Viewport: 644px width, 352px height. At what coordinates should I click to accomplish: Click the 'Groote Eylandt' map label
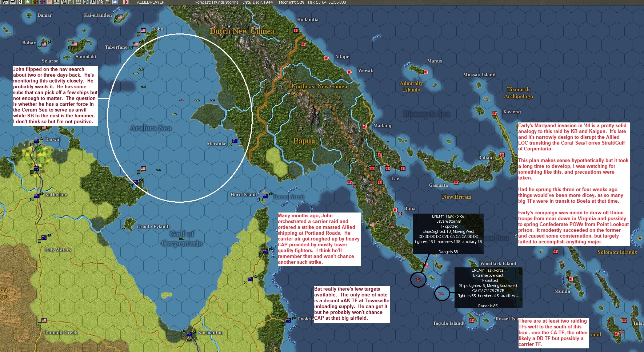(x=153, y=227)
